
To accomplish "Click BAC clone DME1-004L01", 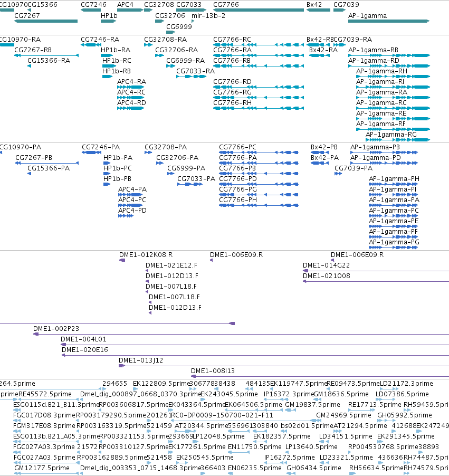I will [83, 339].
